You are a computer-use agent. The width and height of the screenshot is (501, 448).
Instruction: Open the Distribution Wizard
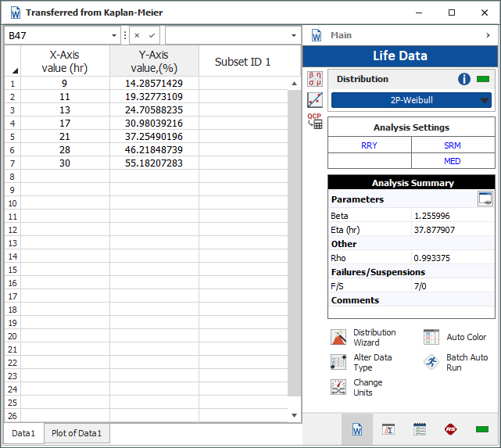[338, 338]
